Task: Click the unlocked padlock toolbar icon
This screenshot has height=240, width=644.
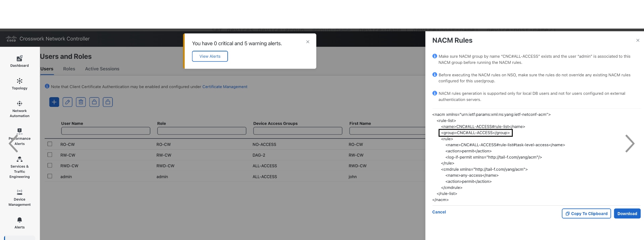Action: (108, 102)
